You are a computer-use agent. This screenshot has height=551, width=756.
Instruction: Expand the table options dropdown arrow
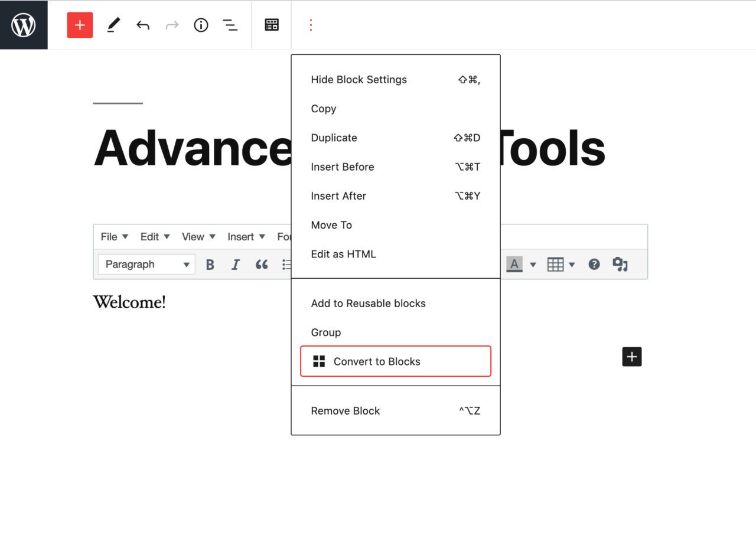(x=571, y=264)
